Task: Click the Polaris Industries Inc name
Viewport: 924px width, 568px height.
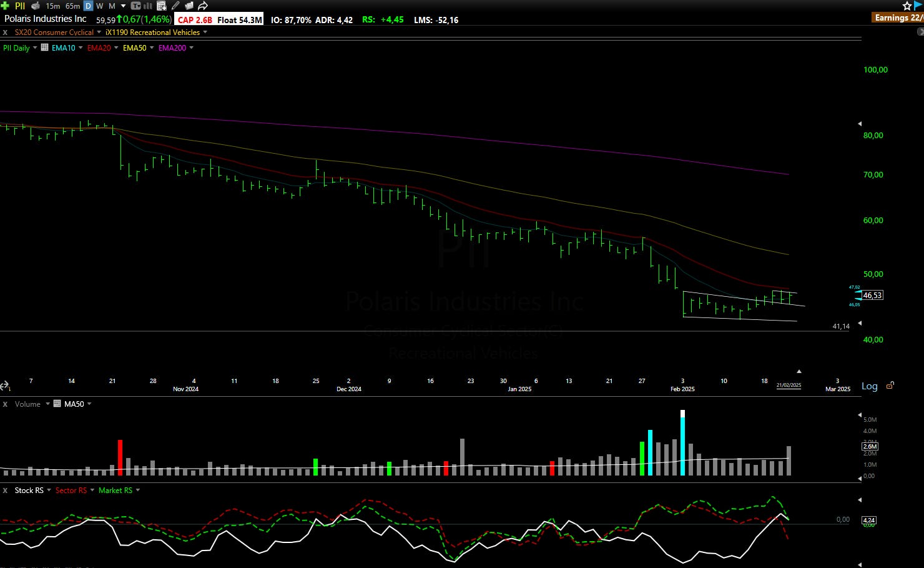Action: click(x=46, y=19)
